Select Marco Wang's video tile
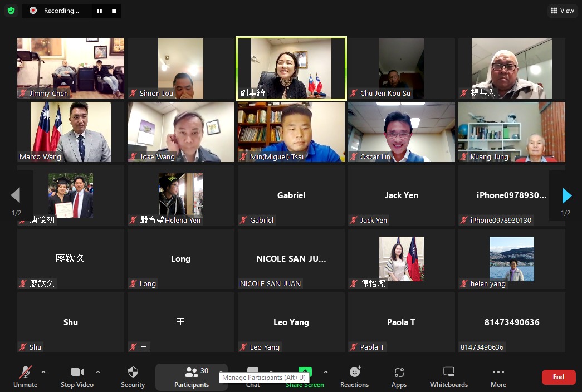This screenshot has height=392, width=582. tap(71, 132)
